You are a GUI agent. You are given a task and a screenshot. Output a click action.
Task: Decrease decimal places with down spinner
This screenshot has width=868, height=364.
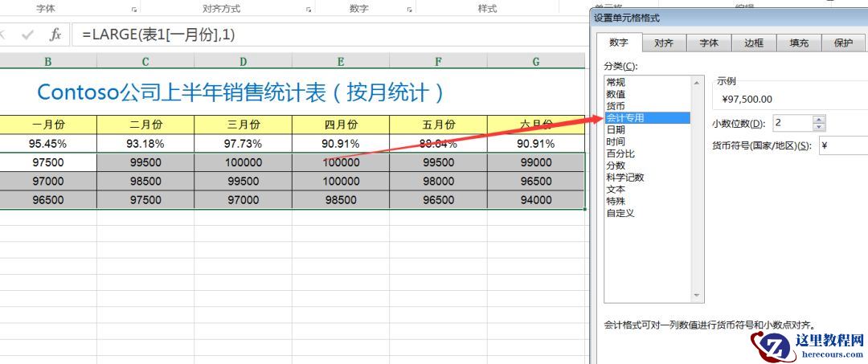coord(819,127)
